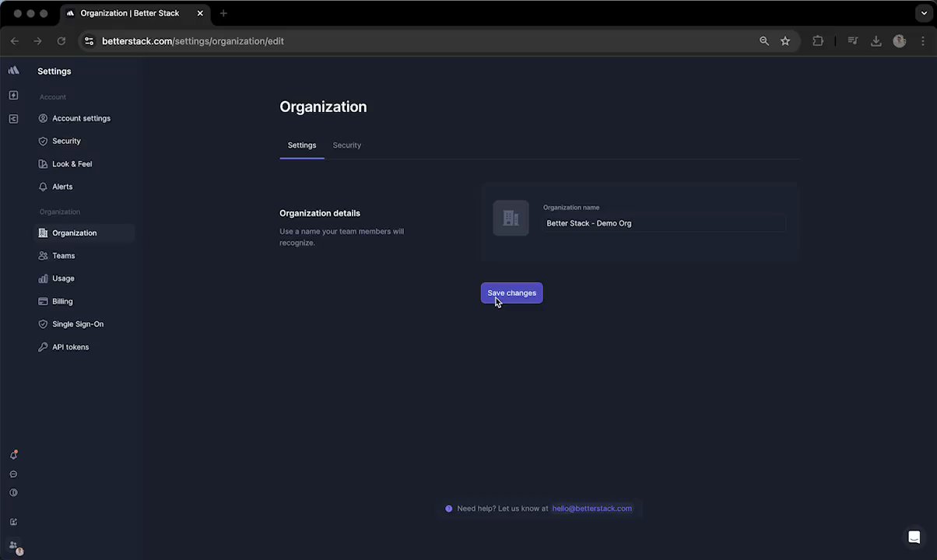Screen dimensions: 937x560
Task: Click the chat bubble icon in left rail
Action: pyautogui.click(x=13, y=474)
